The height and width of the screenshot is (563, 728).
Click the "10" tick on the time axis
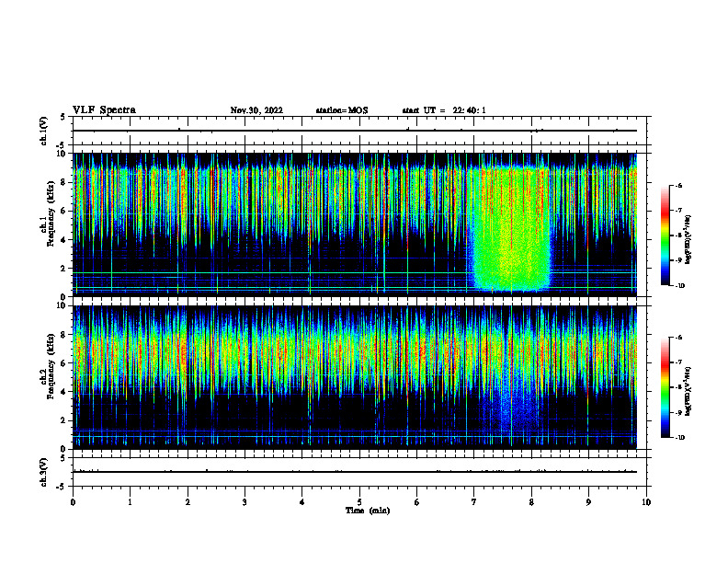click(x=646, y=502)
